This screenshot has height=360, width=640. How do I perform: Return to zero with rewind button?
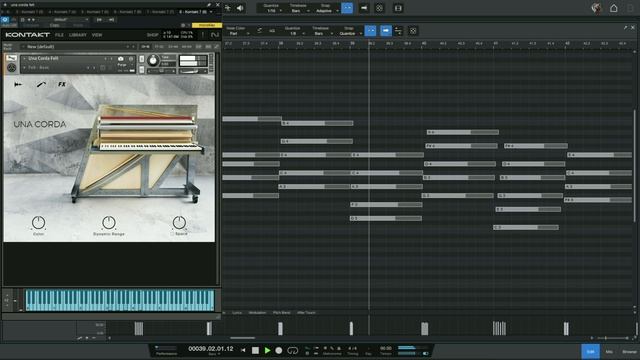(243, 350)
